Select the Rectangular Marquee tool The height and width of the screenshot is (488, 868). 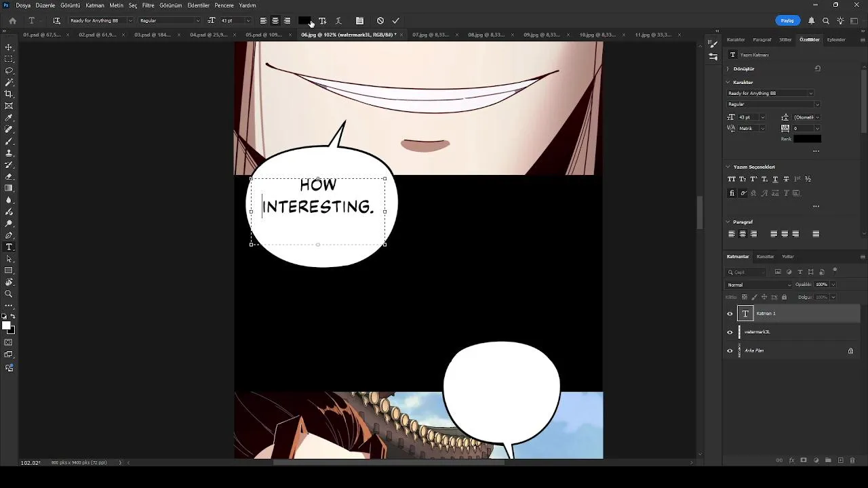(x=9, y=59)
